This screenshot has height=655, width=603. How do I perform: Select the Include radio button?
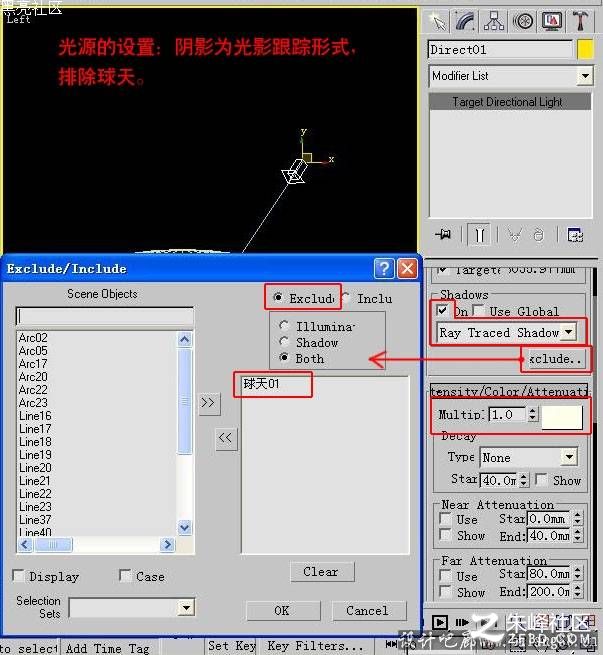coord(345,297)
